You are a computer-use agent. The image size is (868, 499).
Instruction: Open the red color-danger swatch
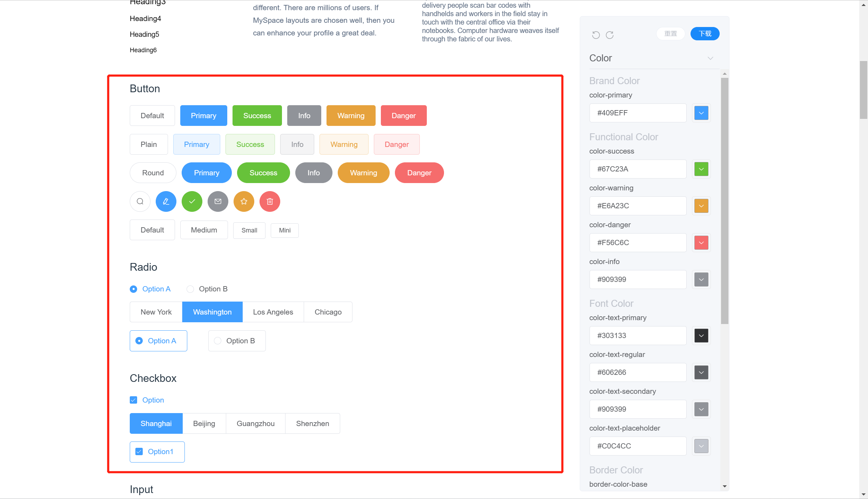coord(701,243)
